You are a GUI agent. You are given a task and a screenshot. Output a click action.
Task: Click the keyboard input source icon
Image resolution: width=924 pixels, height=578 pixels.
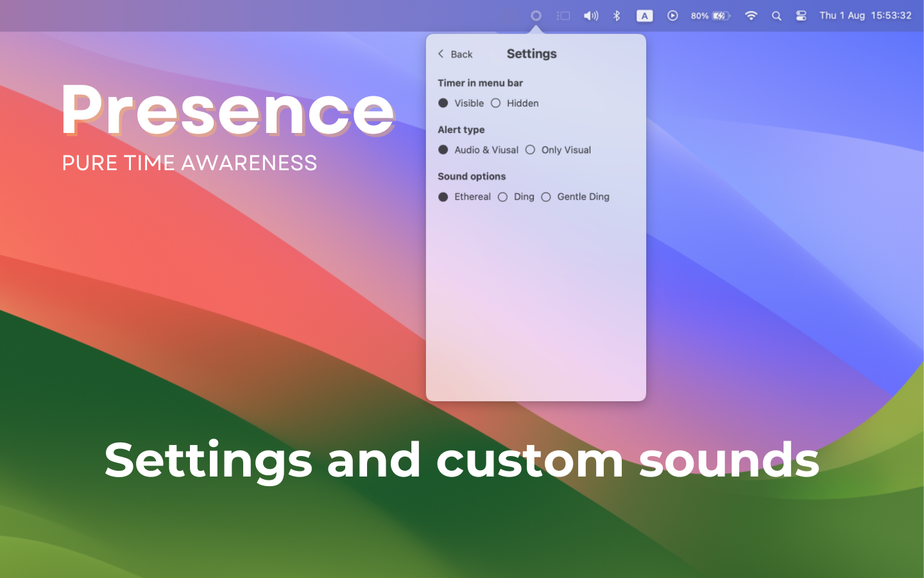[x=644, y=15]
